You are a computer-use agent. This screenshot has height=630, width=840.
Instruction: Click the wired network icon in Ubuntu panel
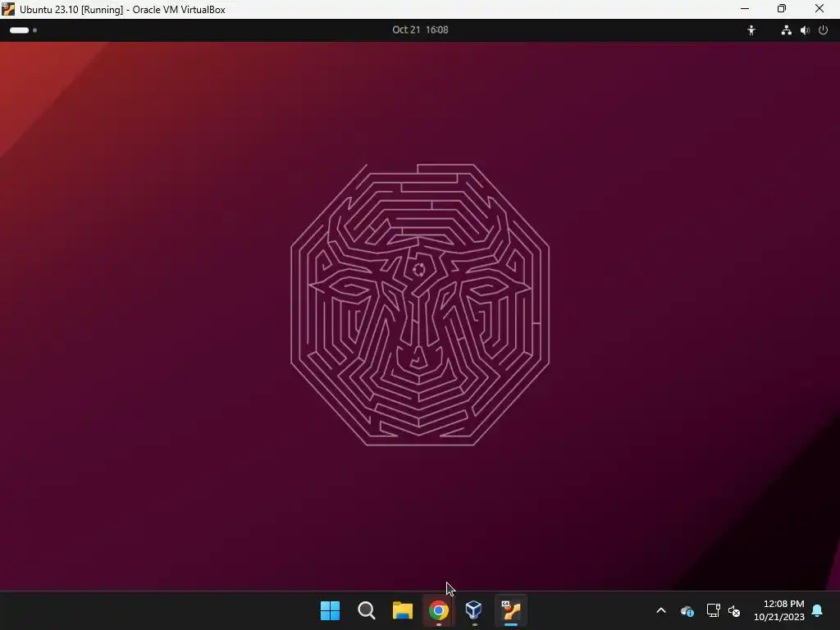point(786,30)
